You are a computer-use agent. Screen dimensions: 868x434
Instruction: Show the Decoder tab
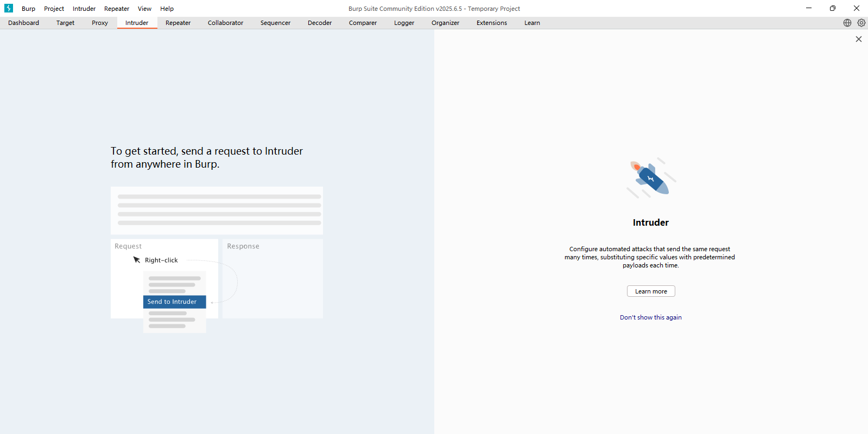(320, 23)
